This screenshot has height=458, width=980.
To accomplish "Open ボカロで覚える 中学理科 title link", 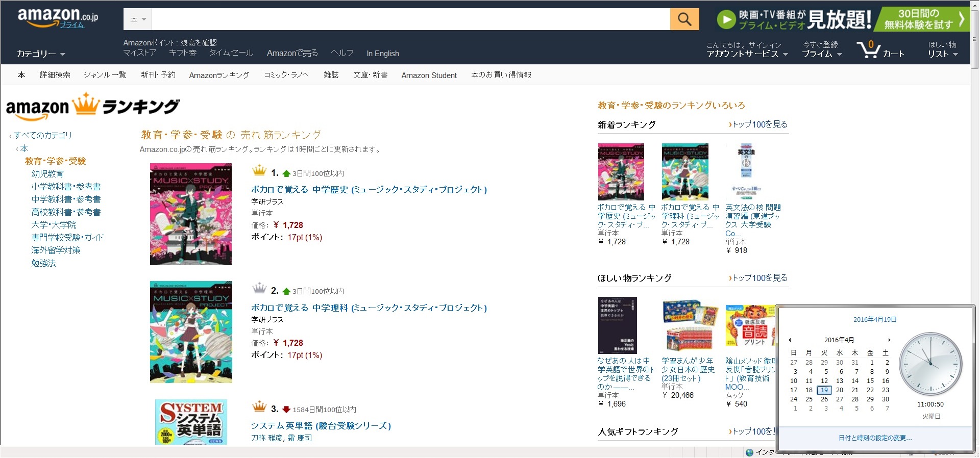I will click(369, 308).
